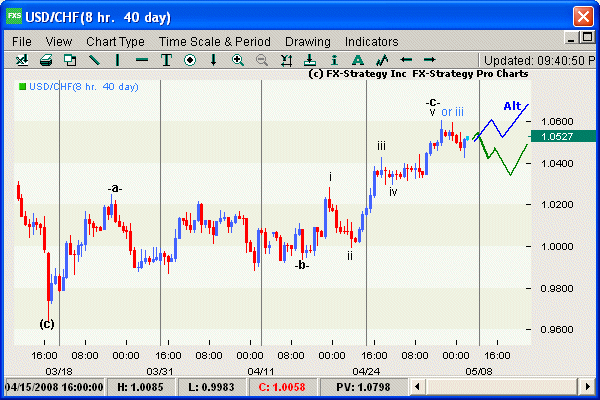Screen dimensions: 600x400
Task: Select the diagonal trend line drawing tool
Action: tap(94, 60)
